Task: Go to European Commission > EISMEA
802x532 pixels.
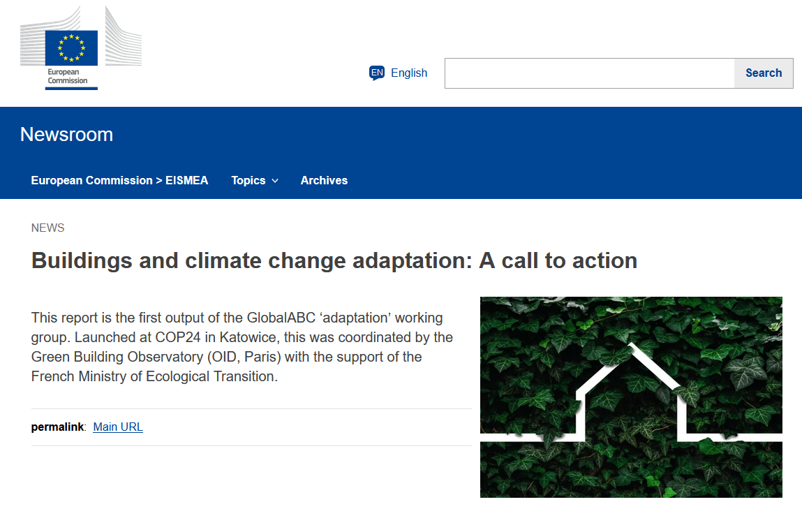Action: pyautogui.click(x=119, y=181)
